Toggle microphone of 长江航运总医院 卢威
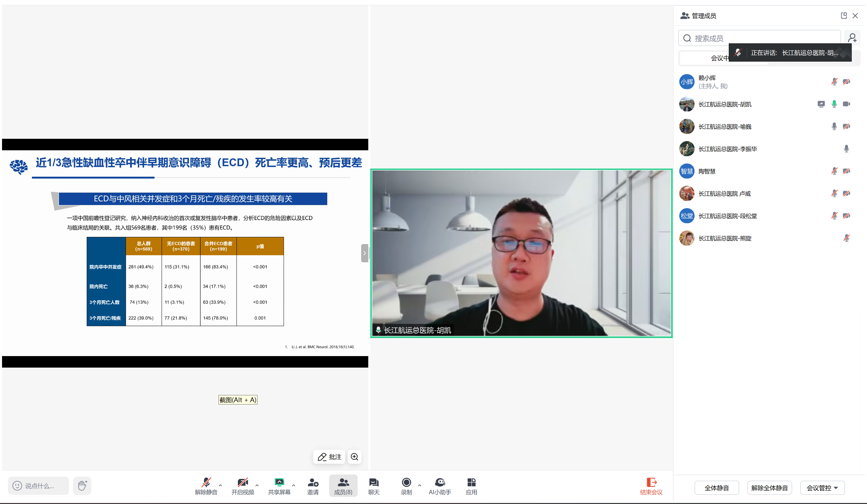Viewport: 867px width, 504px height. (834, 193)
